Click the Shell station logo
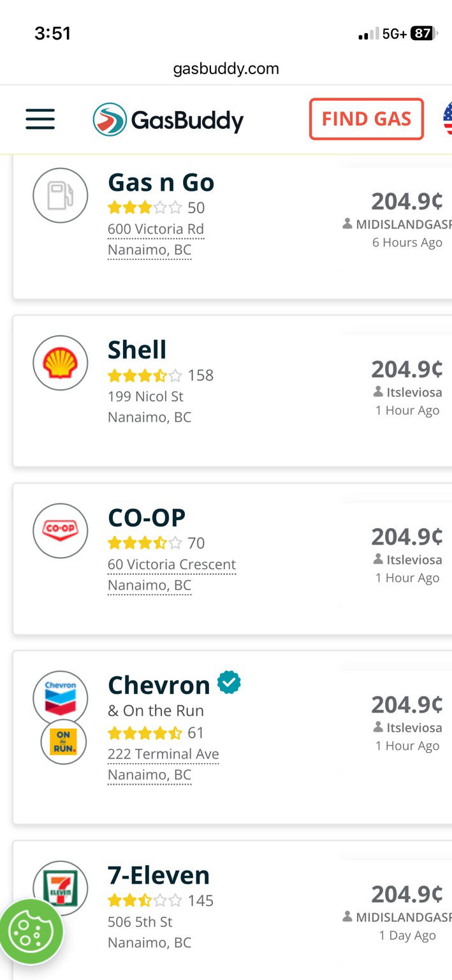Viewport: 452px width, 980px height. 61,363
